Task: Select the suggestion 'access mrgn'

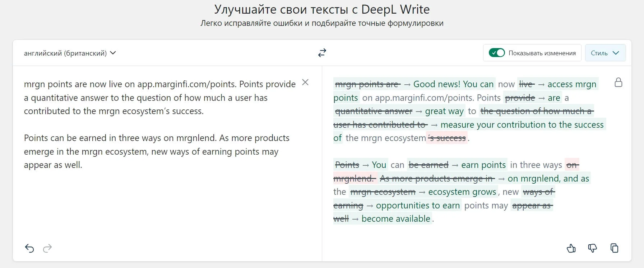Action: pos(572,84)
